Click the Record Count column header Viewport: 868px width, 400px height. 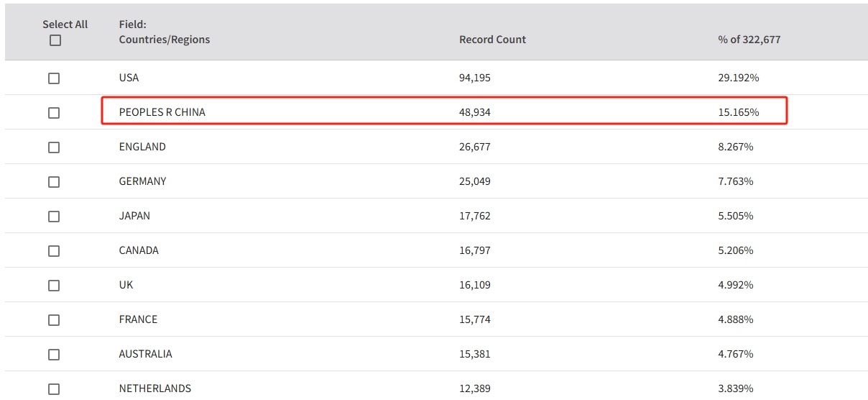(x=492, y=40)
